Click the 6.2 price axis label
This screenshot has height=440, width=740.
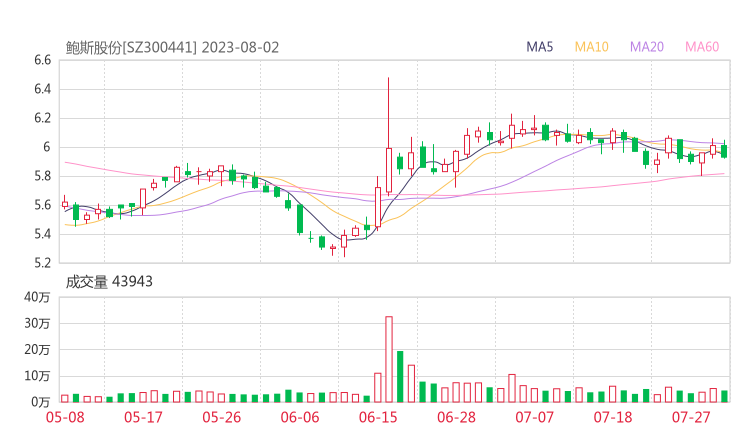42,118
